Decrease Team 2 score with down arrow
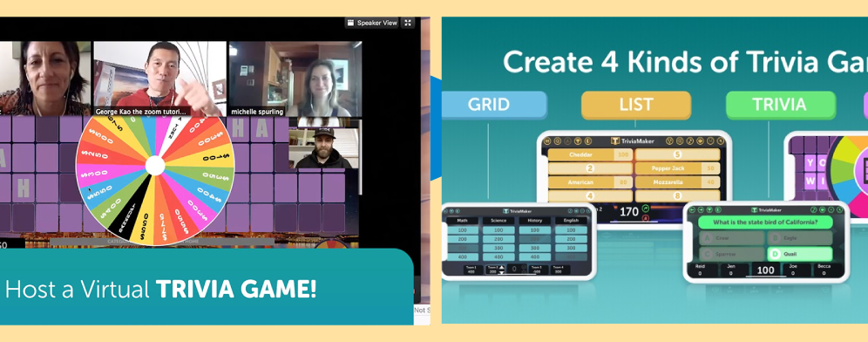The height and width of the screenshot is (342, 868). point(501,273)
